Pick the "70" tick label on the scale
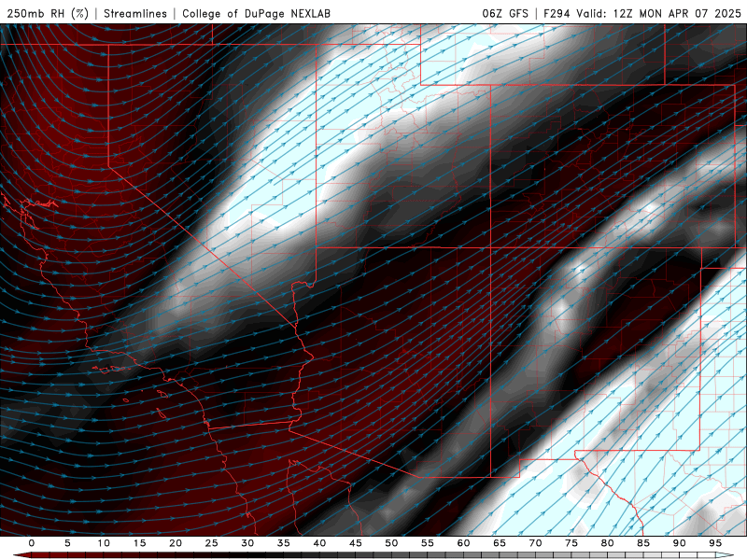 [x=535, y=543]
